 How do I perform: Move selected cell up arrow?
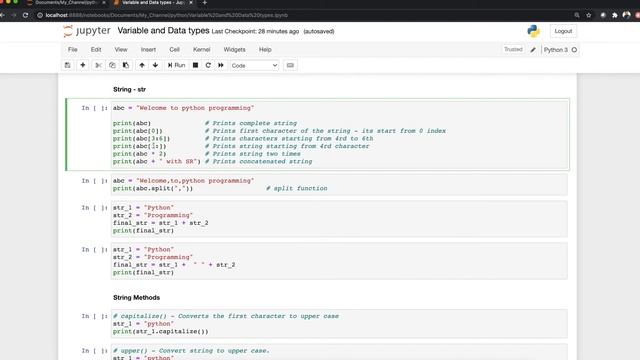(x=142, y=65)
